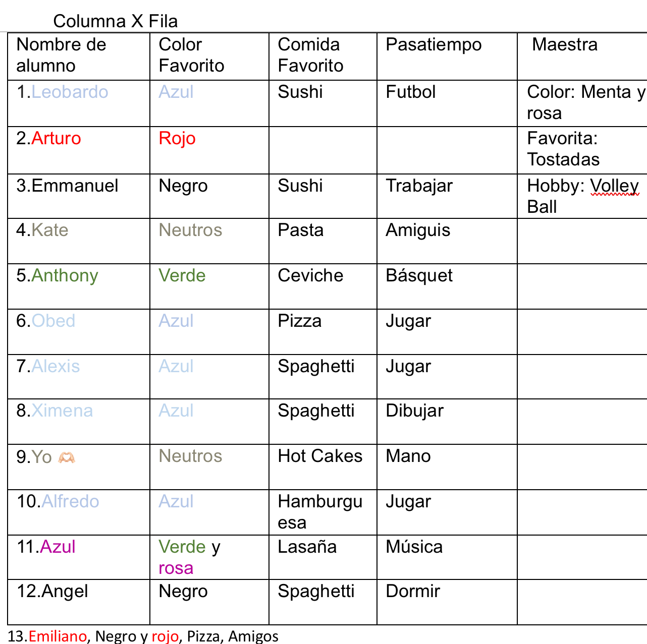The height and width of the screenshot is (644, 647).
Task: Click the name "Leobardo" in row 1
Action: coord(70,92)
